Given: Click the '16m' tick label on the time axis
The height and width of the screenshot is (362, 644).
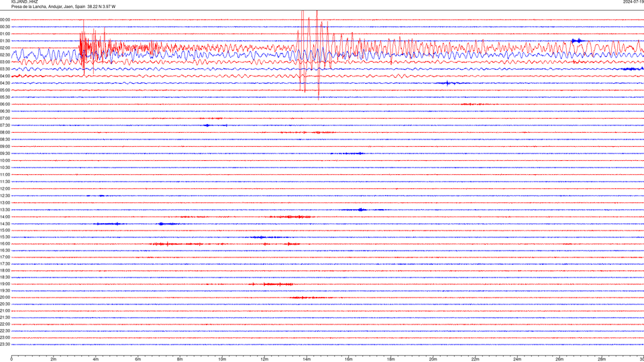Looking at the screenshot, I should pos(349,359).
